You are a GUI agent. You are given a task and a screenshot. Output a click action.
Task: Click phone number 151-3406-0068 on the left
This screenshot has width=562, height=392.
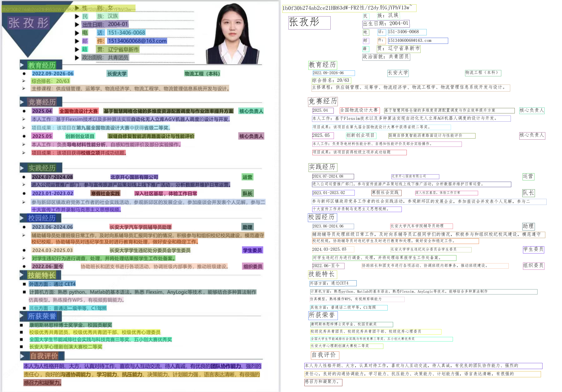pyautogui.click(x=127, y=33)
